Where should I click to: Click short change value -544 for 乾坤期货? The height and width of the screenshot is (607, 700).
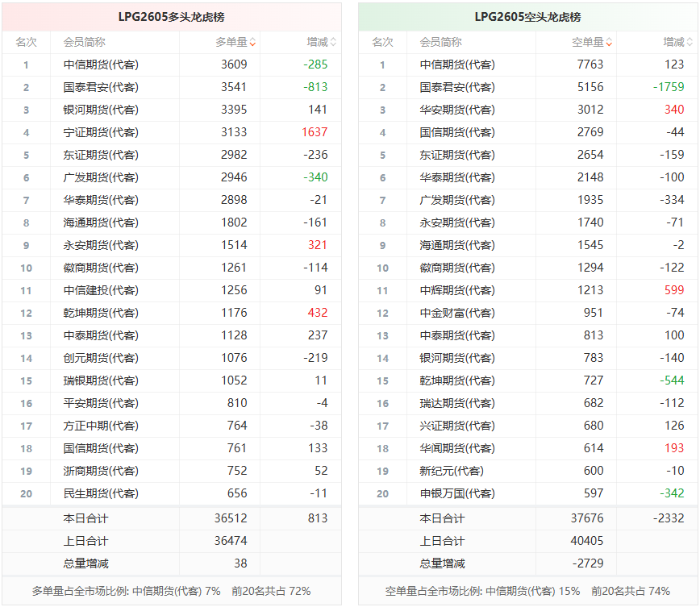672,380
